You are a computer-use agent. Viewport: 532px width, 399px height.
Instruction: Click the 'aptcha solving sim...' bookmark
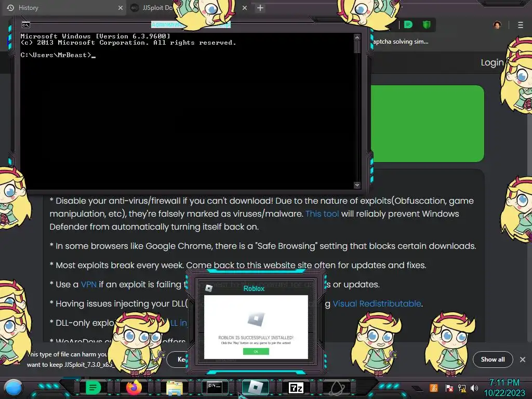tap(401, 42)
